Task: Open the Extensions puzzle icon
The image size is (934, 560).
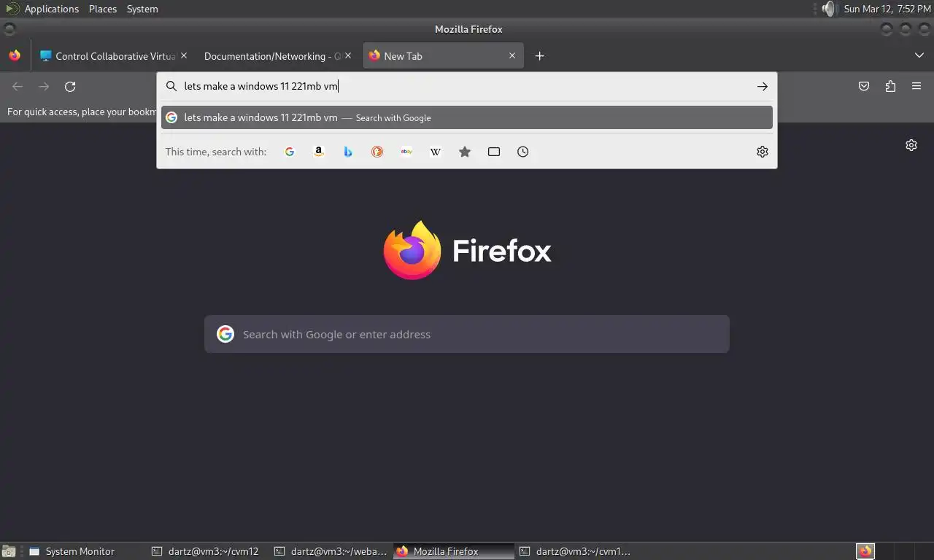Action: (890, 86)
